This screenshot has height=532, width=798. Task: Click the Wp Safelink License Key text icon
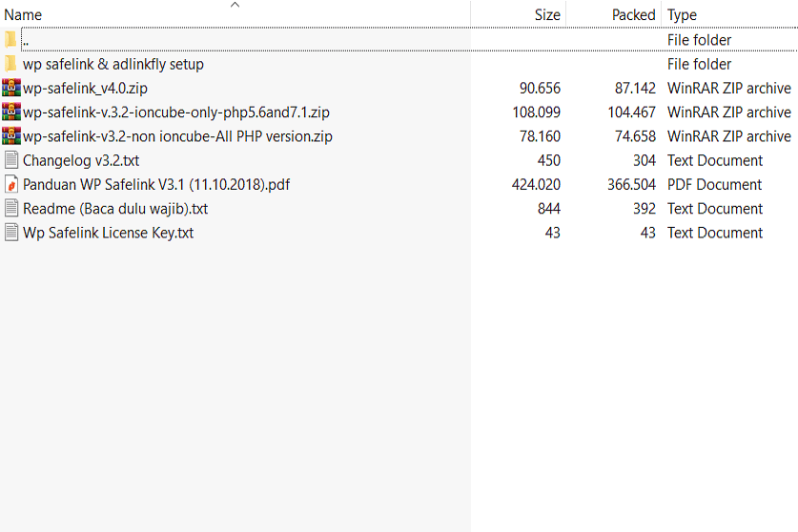point(11,233)
